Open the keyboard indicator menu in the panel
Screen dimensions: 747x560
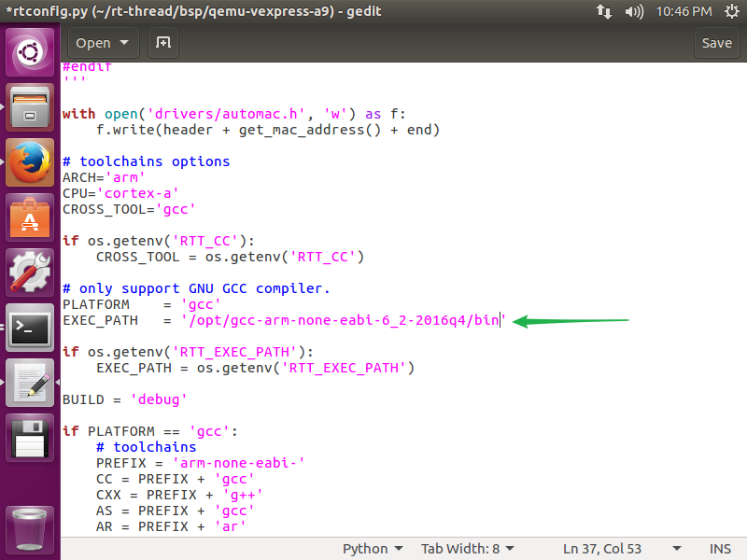click(604, 11)
